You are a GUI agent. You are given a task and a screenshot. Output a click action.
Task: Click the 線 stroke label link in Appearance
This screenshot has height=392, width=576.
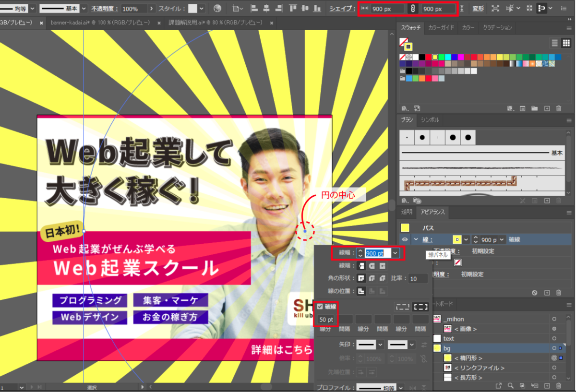pyautogui.click(x=427, y=239)
